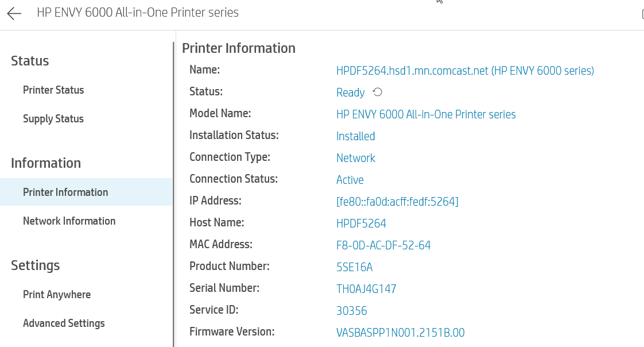The image size is (644, 347).
Task: Click the MAC Address link
Action: pos(383,245)
